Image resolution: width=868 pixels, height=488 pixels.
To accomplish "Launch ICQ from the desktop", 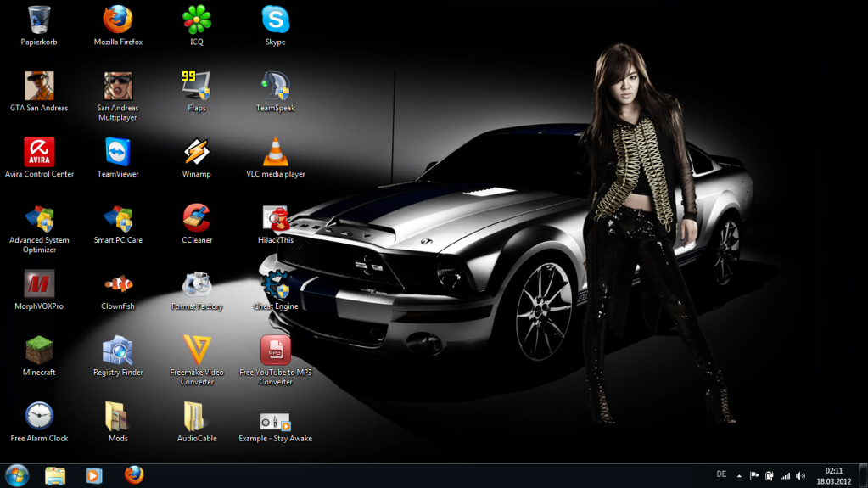I will pyautogui.click(x=197, y=20).
